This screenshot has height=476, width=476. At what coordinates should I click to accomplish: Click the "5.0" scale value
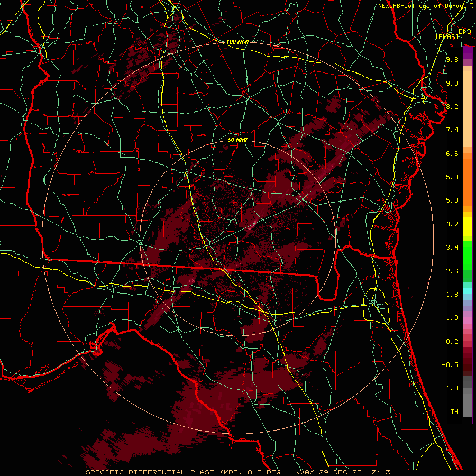pos(452,200)
